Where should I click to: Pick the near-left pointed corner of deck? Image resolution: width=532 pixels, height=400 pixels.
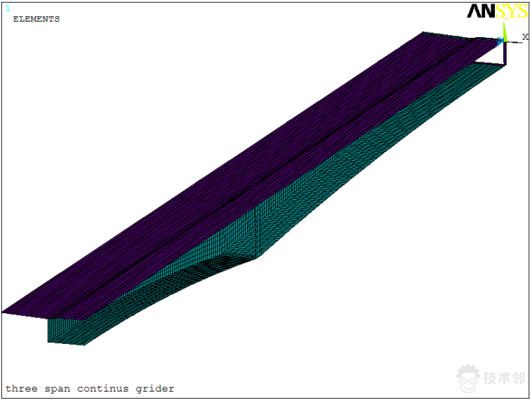tap(6, 312)
